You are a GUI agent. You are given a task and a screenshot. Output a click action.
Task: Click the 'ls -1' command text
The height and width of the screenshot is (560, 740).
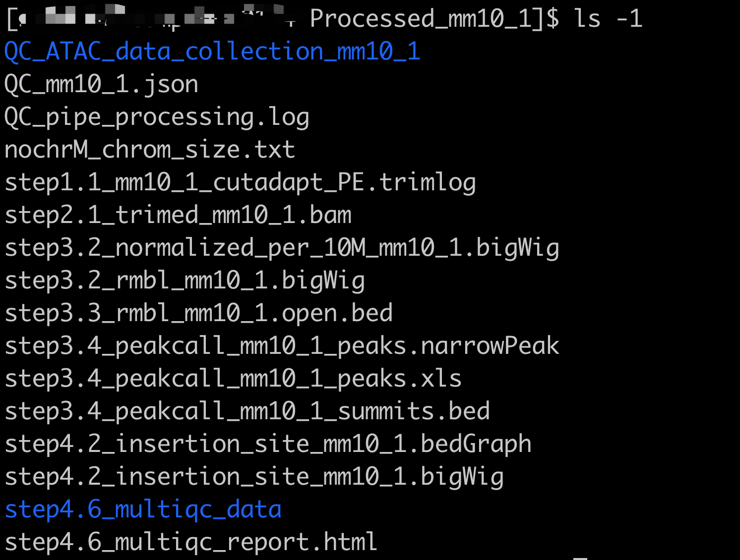pyautogui.click(x=608, y=19)
